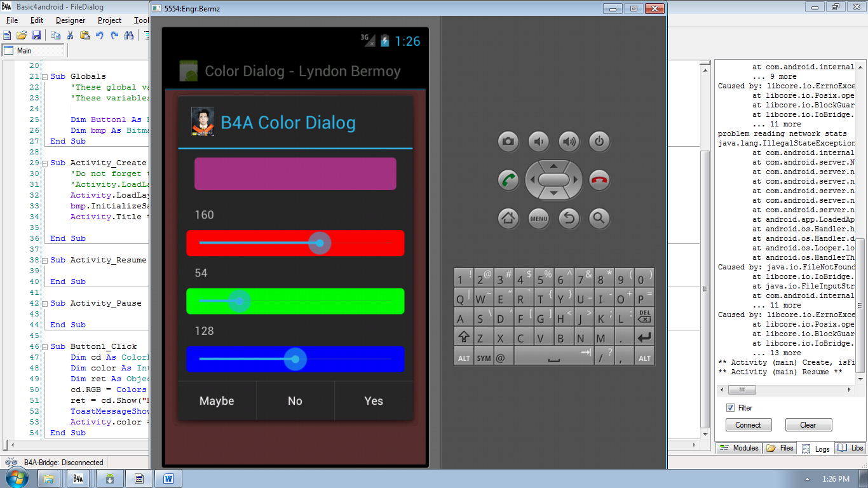
Task: Tap No in the color dialog
Action: click(295, 401)
